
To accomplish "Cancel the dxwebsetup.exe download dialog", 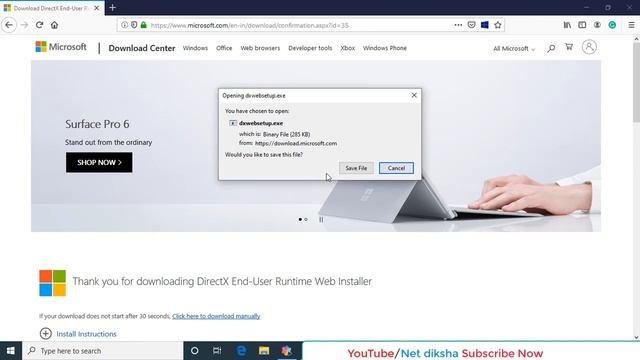I will (396, 168).
